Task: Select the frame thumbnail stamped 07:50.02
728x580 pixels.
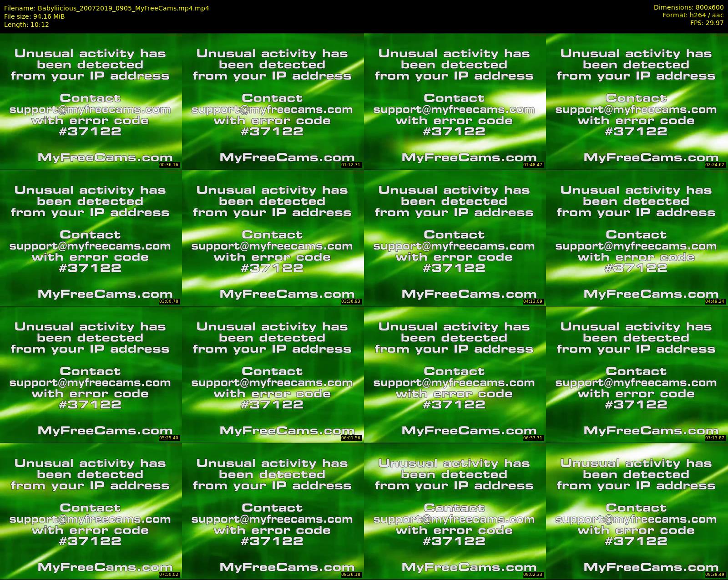Action: coord(90,511)
